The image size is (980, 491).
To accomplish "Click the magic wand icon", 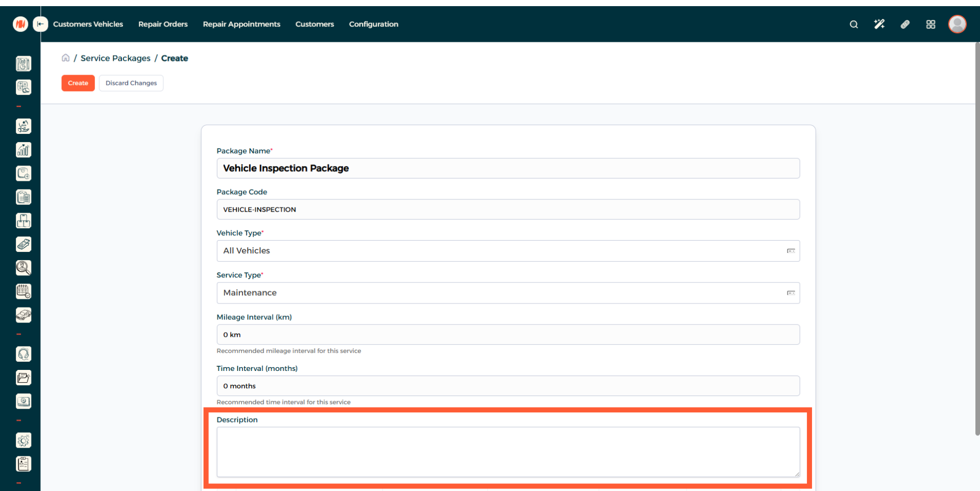I will [x=879, y=25].
